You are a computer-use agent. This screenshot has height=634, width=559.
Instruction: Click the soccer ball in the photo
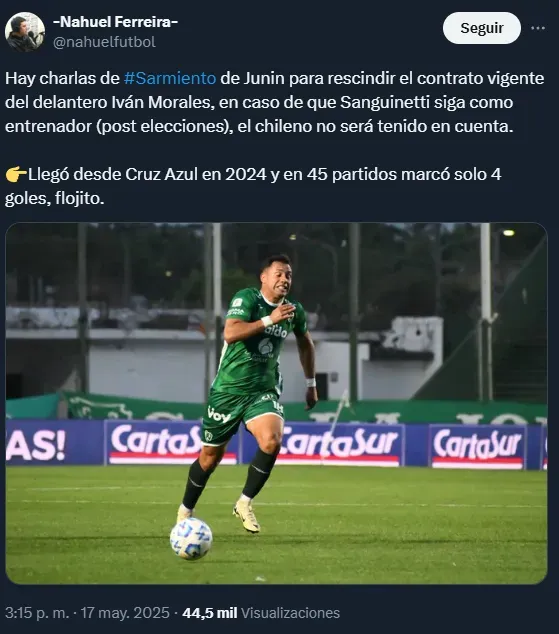tap(191, 538)
